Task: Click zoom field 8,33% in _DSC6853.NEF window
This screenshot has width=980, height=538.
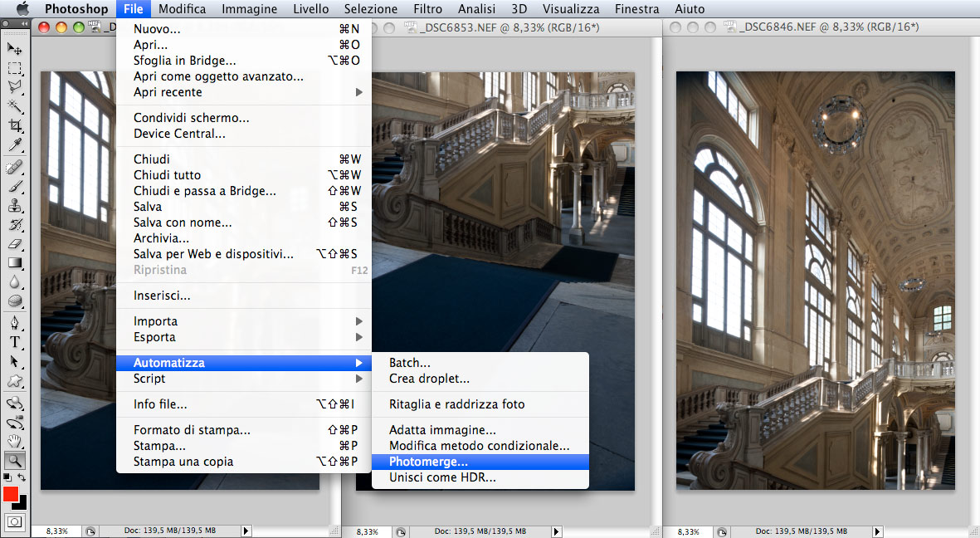Action: [368, 531]
